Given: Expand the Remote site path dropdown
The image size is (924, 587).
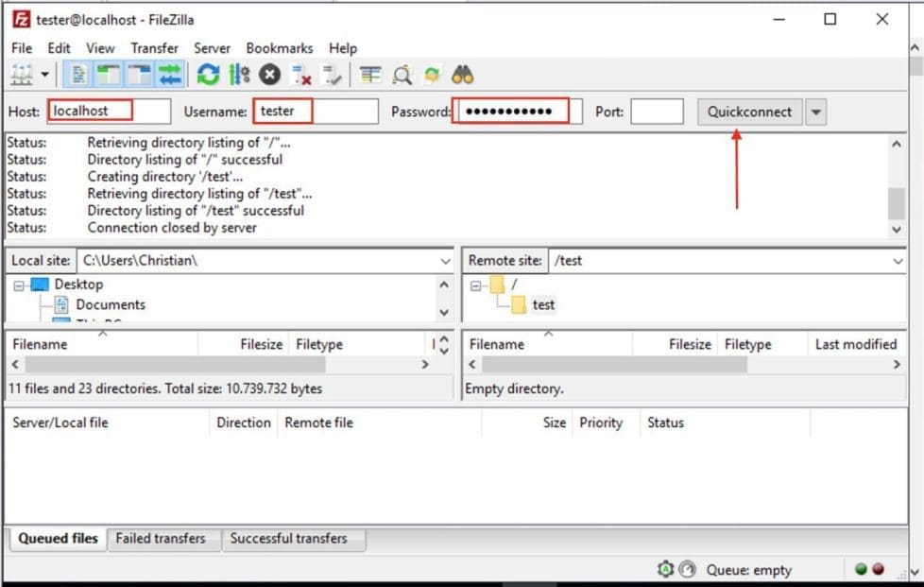Looking at the screenshot, I should pos(898,260).
